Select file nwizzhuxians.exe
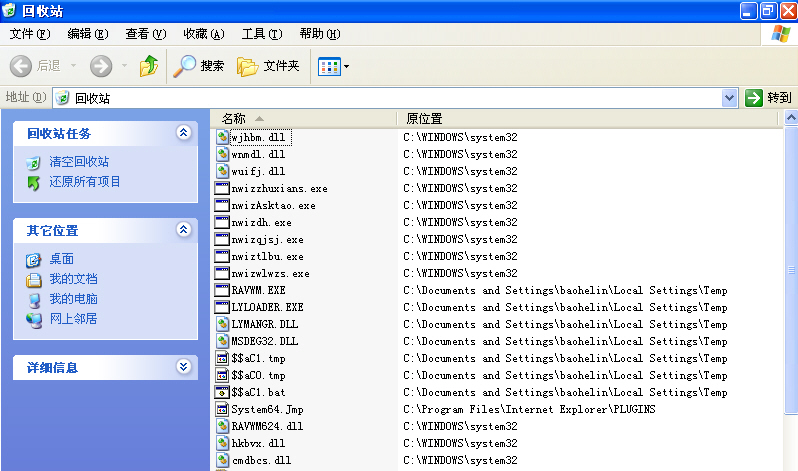The image size is (798, 471). click(x=279, y=188)
